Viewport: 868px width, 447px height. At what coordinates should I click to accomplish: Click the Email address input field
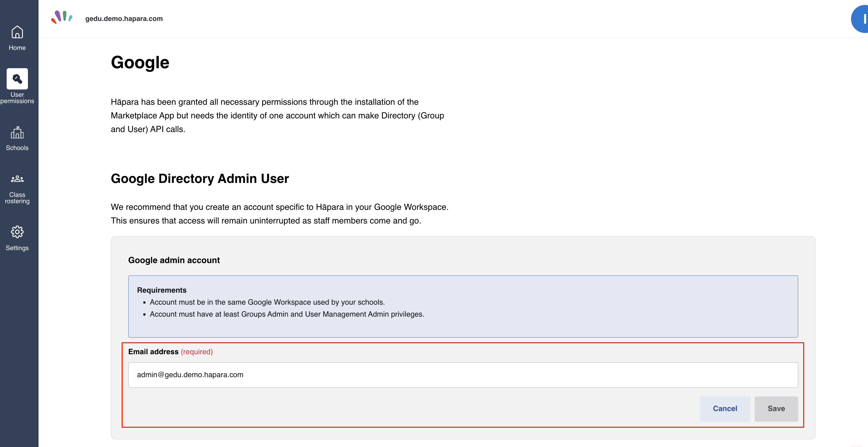(463, 375)
